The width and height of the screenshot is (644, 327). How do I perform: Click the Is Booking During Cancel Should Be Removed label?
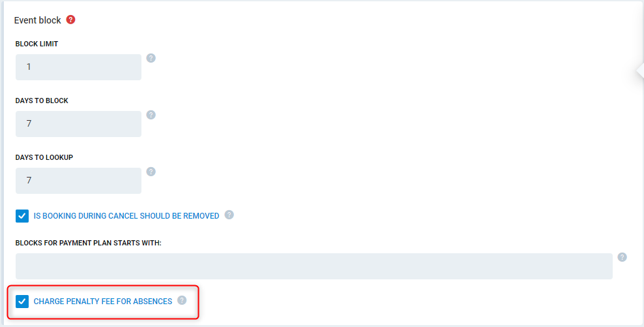coord(126,216)
